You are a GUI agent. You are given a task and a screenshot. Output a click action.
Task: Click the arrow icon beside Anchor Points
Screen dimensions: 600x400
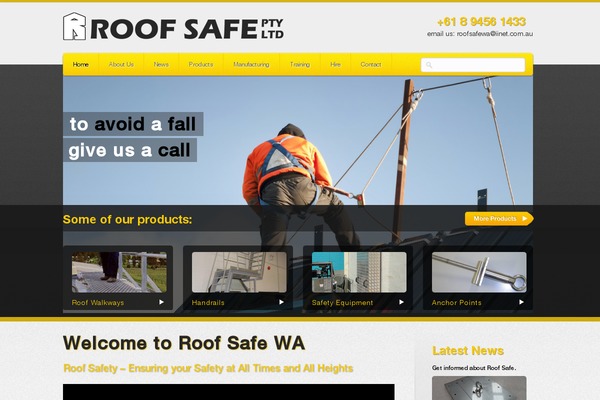coord(521,302)
